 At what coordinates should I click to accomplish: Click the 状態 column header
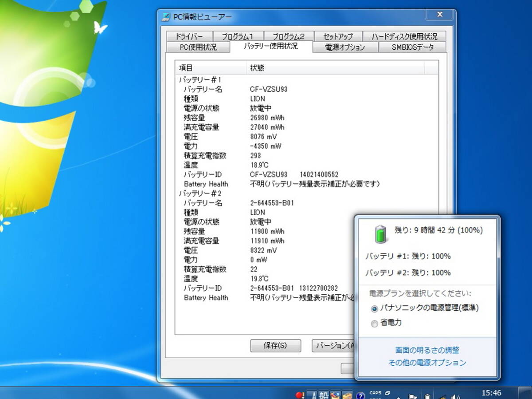pyautogui.click(x=335, y=68)
